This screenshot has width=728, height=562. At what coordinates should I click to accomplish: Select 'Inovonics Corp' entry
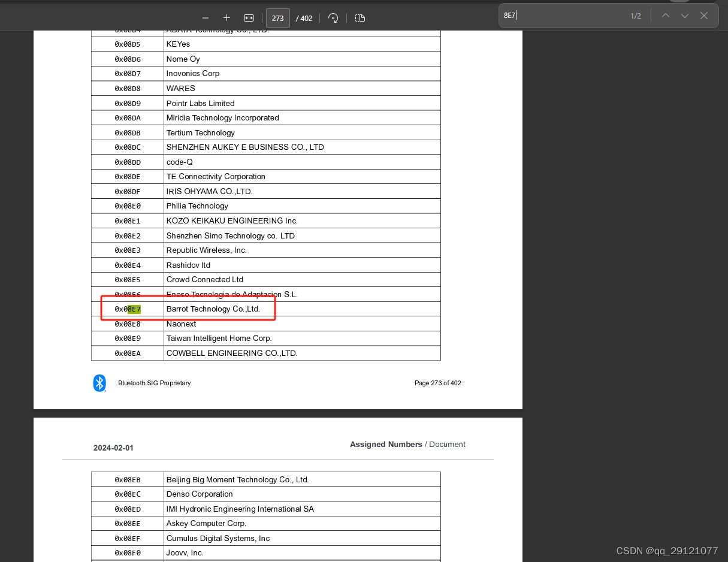pos(193,74)
